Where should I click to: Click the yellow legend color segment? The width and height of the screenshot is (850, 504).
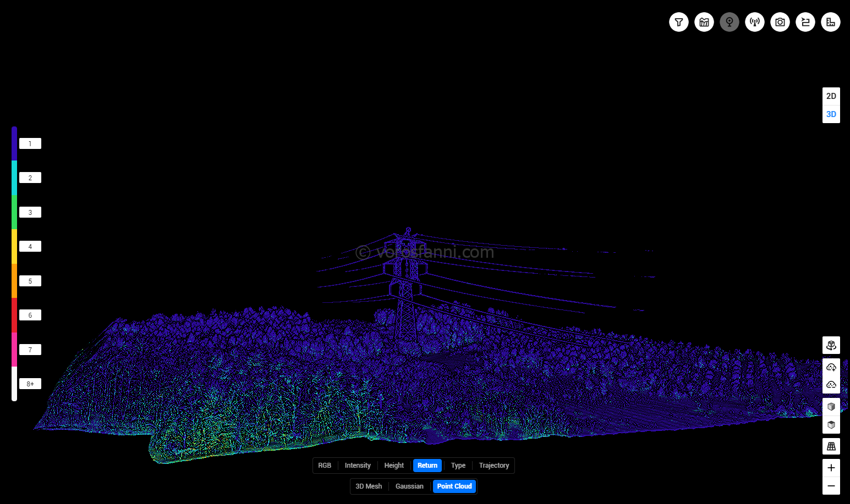click(x=14, y=247)
